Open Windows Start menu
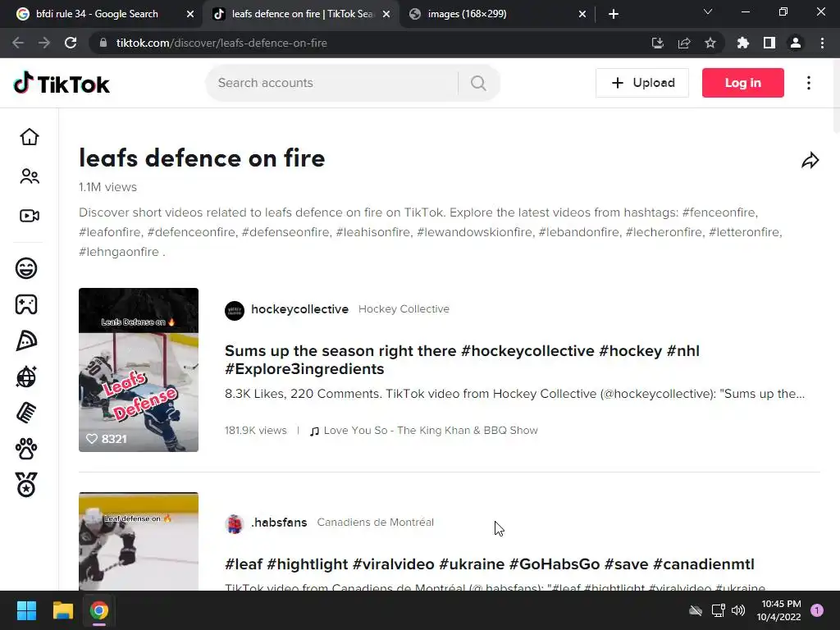 26,610
